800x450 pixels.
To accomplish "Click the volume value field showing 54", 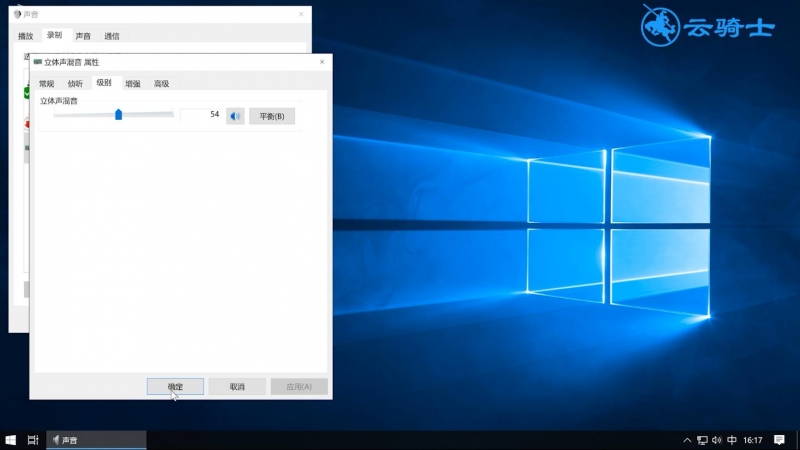I will [x=201, y=115].
